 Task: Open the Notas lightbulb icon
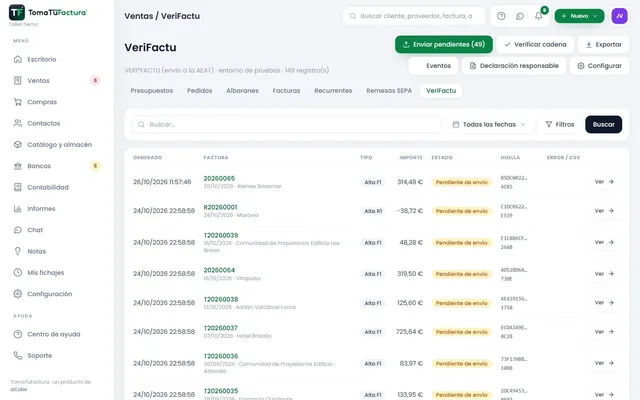pyautogui.click(x=18, y=251)
